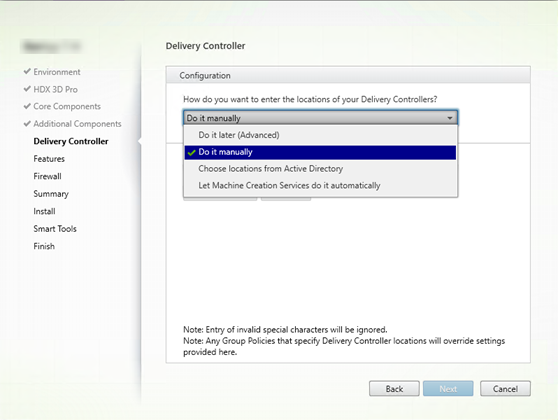
Task: Go to the Finish step
Action: click(x=44, y=246)
